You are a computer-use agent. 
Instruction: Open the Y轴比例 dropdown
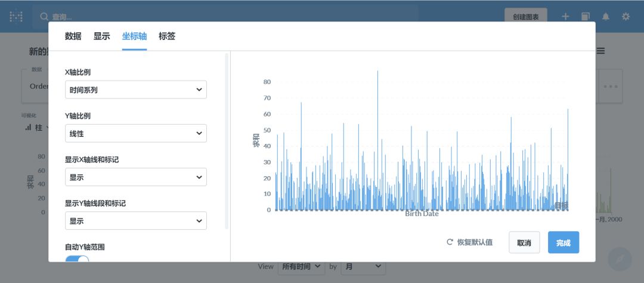tap(136, 133)
